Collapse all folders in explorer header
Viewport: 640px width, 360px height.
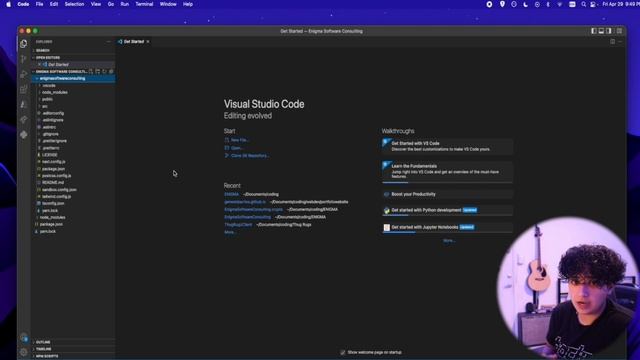pos(111,71)
